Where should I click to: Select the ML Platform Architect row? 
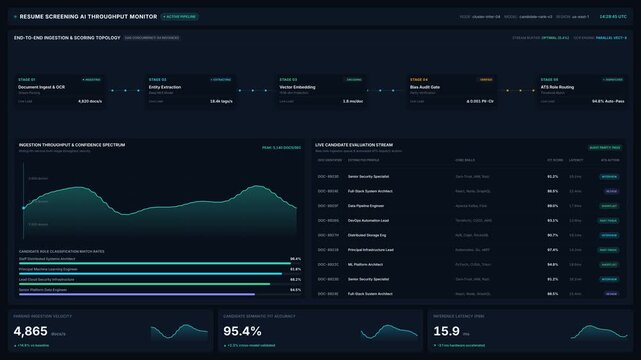click(468, 265)
